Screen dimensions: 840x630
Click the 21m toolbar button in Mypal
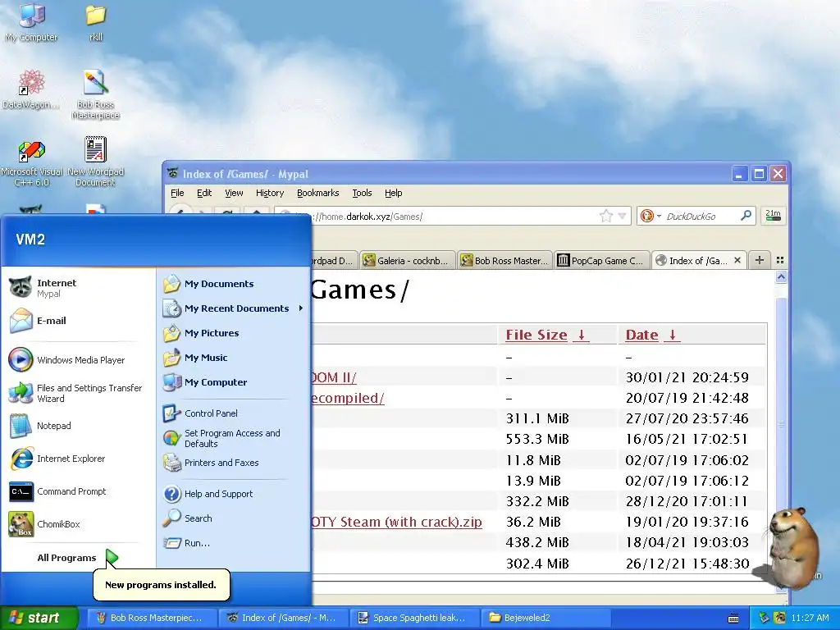point(773,216)
